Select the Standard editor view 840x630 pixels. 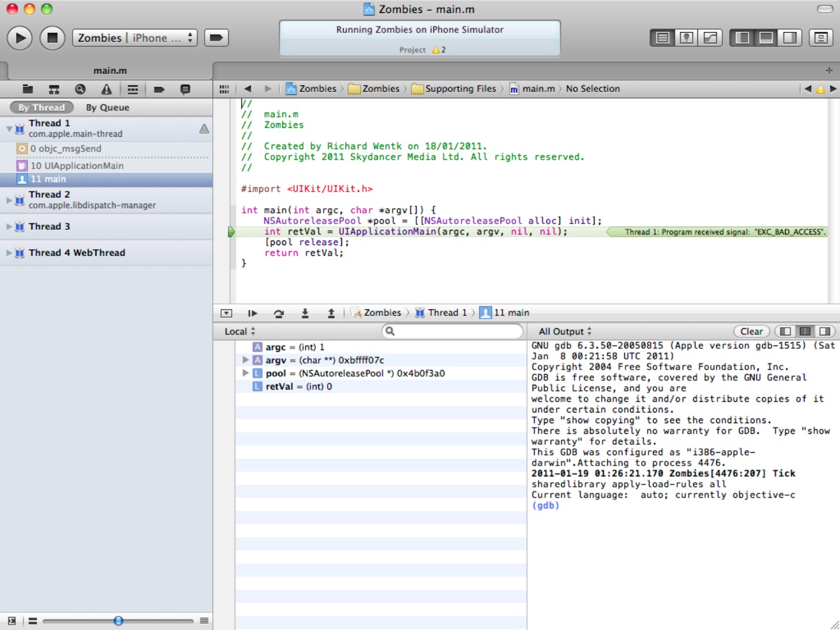pyautogui.click(x=663, y=38)
